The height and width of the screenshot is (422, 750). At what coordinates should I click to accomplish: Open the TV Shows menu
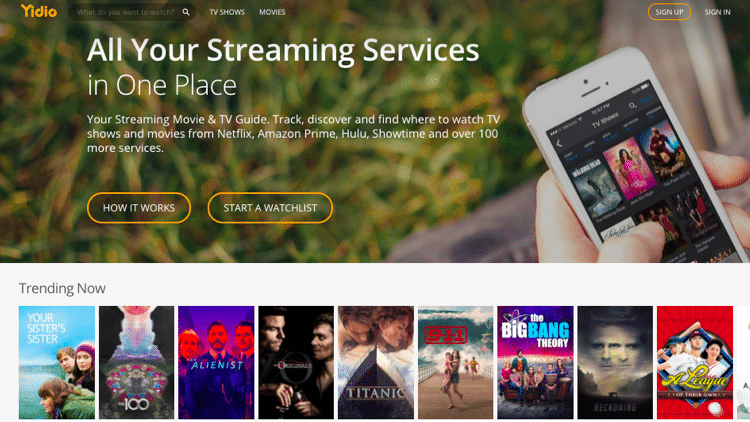(227, 12)
